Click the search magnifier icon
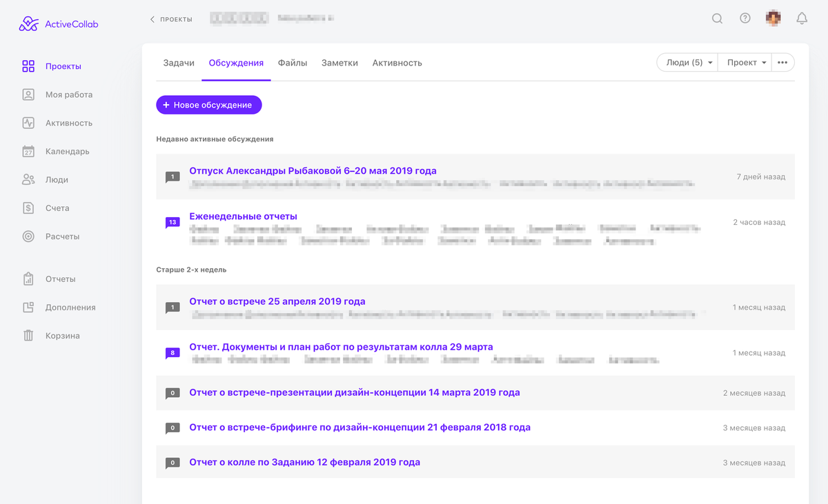Image resolution: width=828 pixels, height=504 pixels. point(718,19)
